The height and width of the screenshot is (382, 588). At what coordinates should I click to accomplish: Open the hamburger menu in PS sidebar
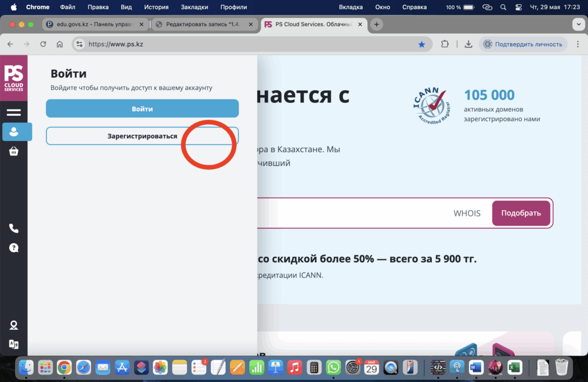click(x=14, y=112)
